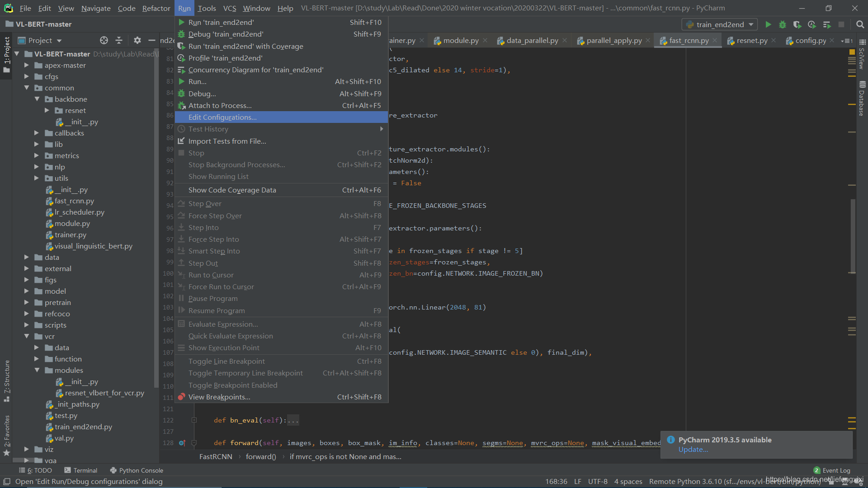
Task: Close the config.py tab
Action: 832,40
